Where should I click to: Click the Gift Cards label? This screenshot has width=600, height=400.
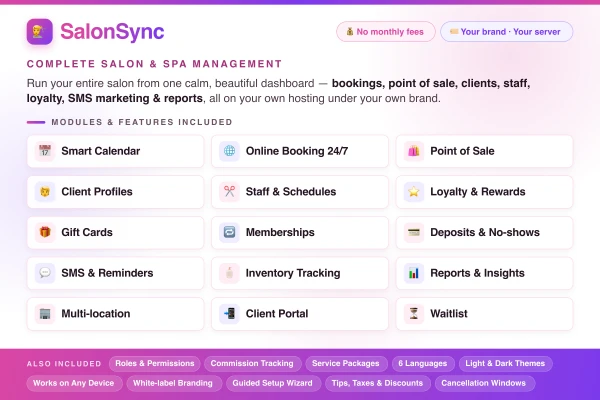[x=87, y=232]
